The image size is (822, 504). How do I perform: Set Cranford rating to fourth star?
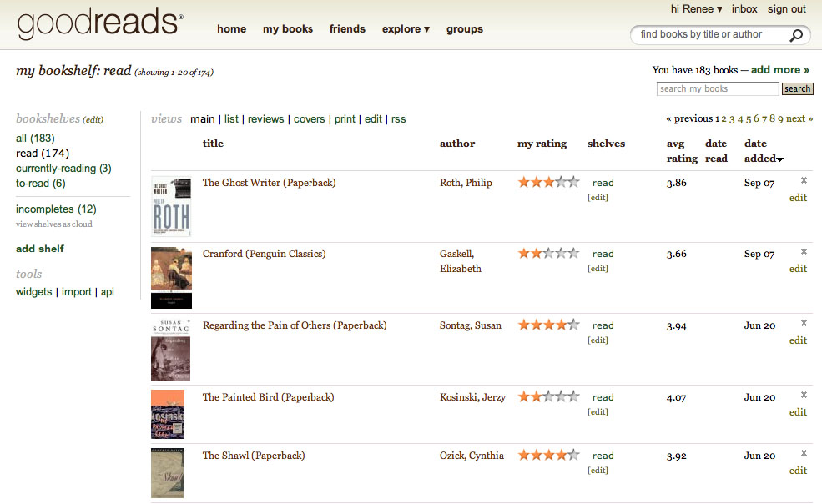click(x=561, y=254)
